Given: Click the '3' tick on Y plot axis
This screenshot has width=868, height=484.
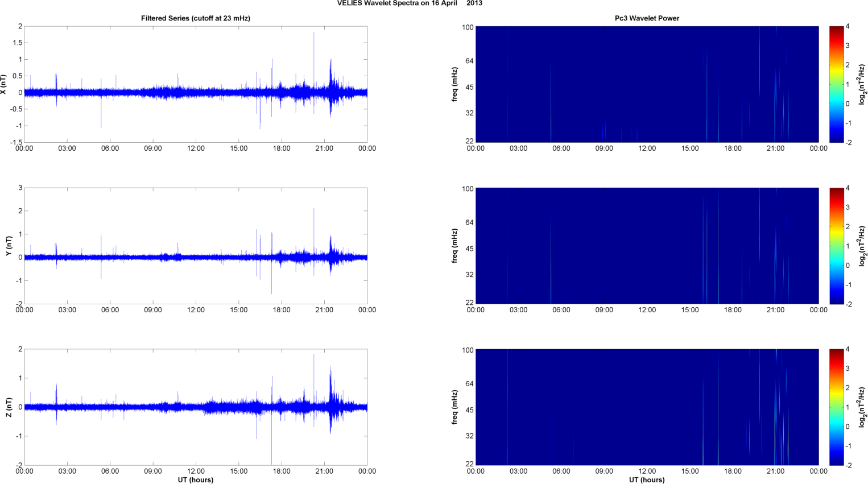Looking at the screenshot, I should click(20, 188).
